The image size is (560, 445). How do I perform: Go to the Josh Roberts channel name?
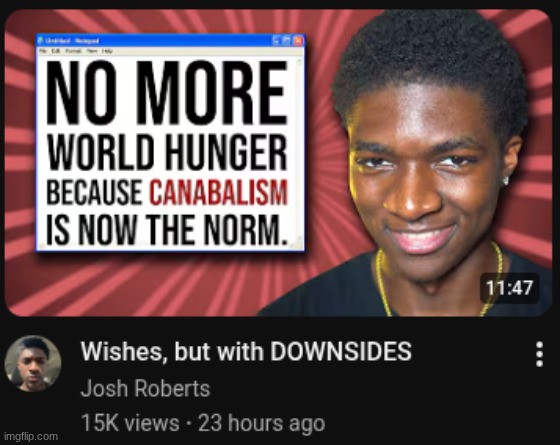click(x=145, y=388)
